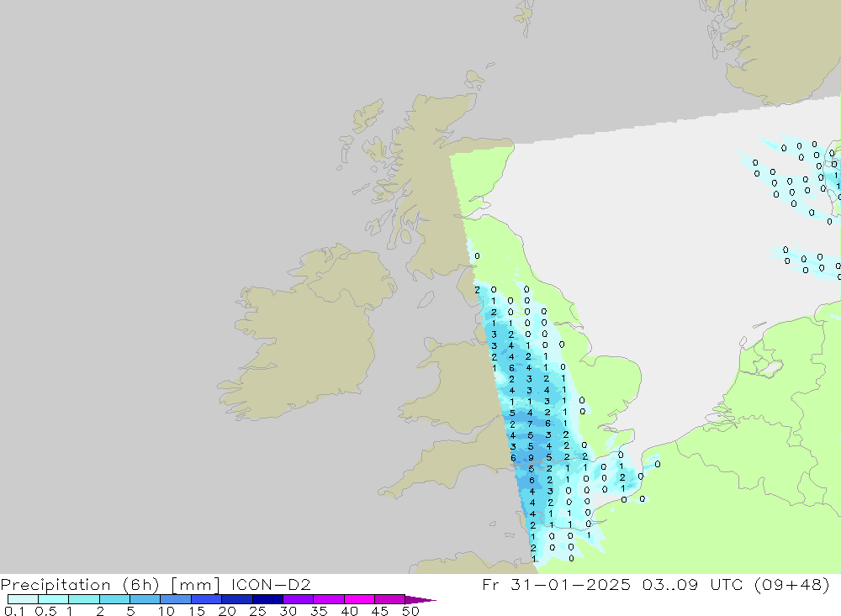Click legend swatch between 1 and 2
The height and width of the screenshot is (616, 841).
tap(83, 599)
